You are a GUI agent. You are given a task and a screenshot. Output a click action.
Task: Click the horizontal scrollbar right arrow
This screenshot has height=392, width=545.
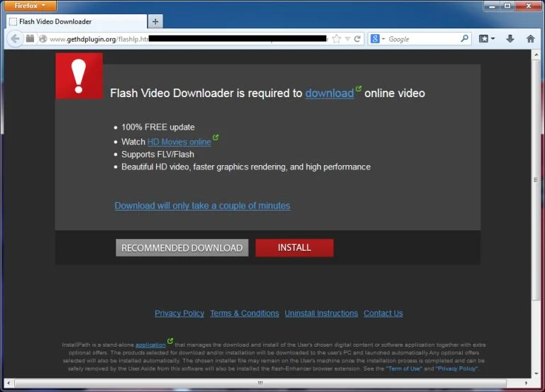[x=526, y=383]
